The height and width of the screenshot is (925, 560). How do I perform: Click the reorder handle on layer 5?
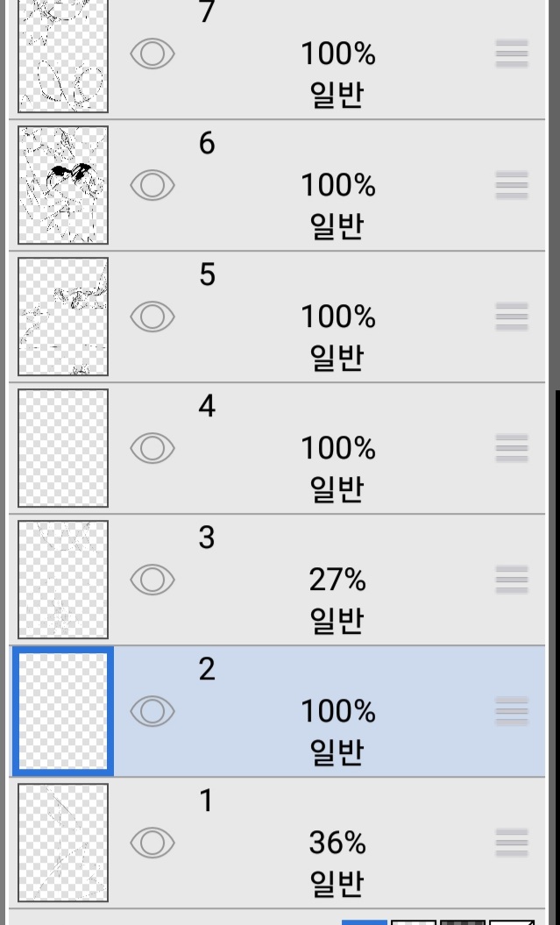pyautogui.click(x=512, y=317)
